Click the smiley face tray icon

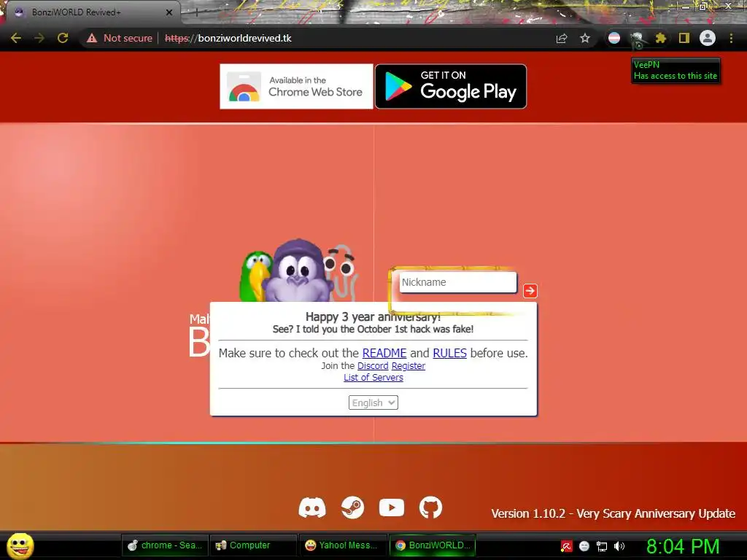coord(584,546)
